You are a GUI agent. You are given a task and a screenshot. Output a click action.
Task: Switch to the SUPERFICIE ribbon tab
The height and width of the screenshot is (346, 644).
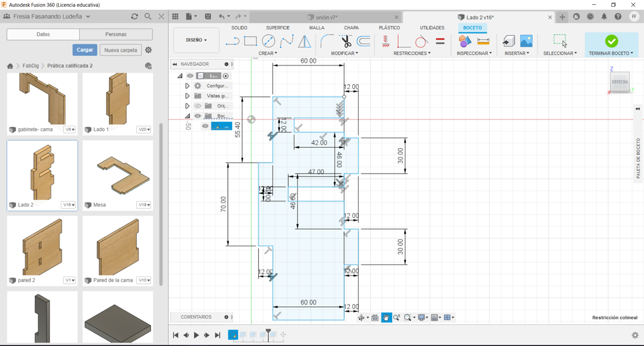pos(278,27)
